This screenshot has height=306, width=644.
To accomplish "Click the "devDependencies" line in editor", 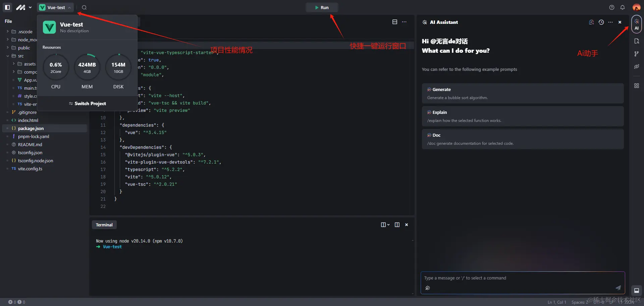I will pyautogui.click(x=146, y=147).
